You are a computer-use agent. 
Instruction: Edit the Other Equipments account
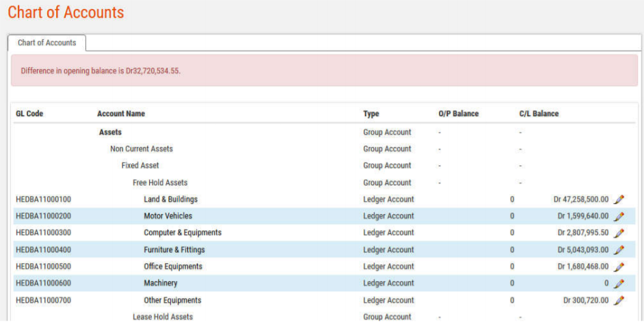[619, 300]
